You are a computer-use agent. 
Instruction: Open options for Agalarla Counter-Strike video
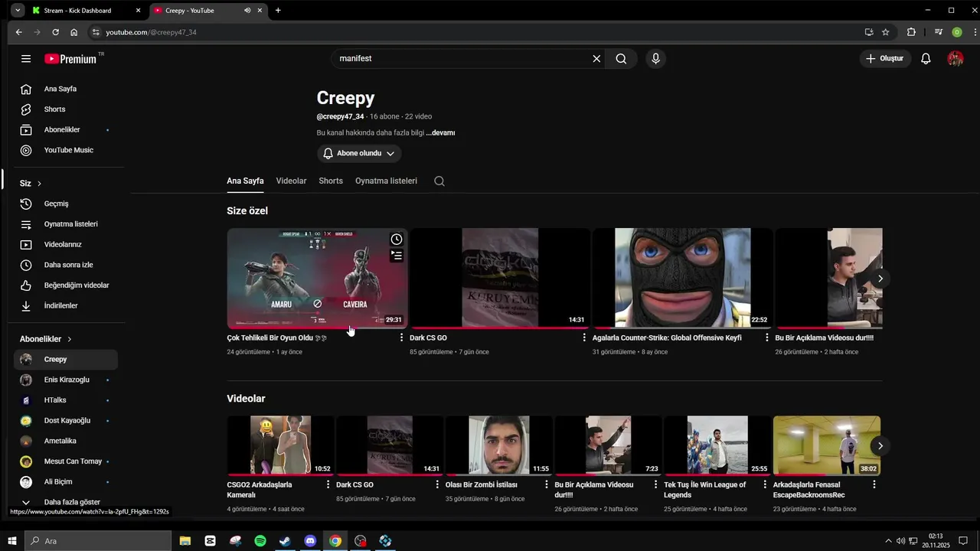pyautogui.click(x=766, y=337)
